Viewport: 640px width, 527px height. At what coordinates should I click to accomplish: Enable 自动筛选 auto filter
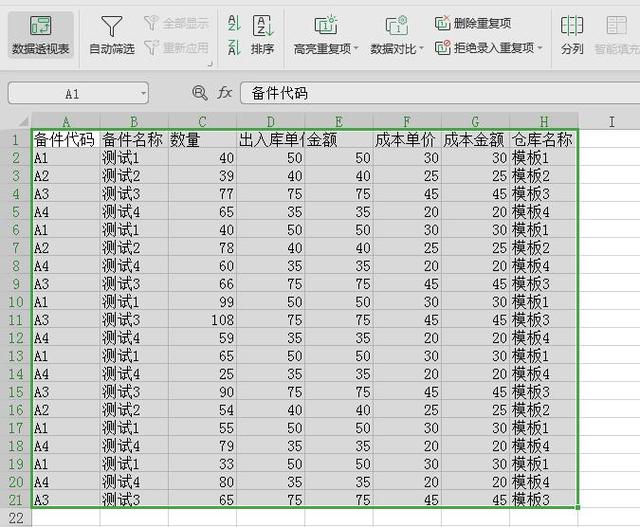point(112,35)
